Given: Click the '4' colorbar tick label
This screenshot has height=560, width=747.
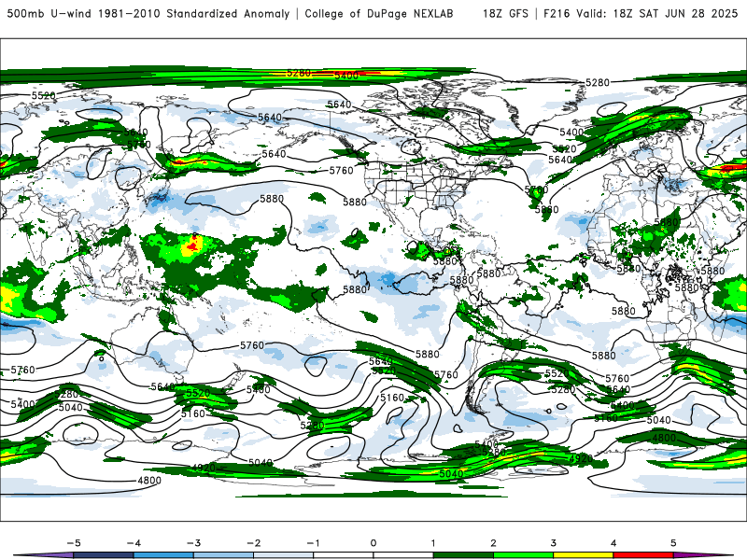Looking at the screenshot, I should [613, 543].
